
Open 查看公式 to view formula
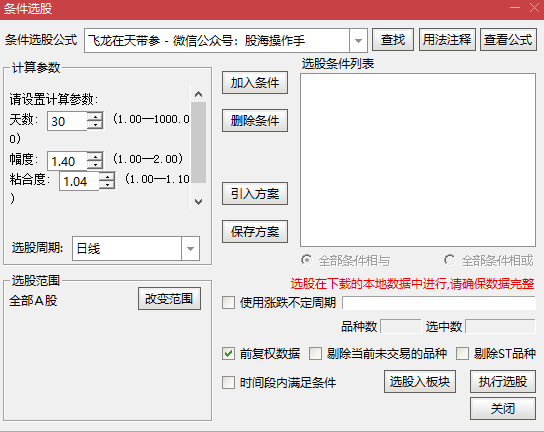[508, 40]
